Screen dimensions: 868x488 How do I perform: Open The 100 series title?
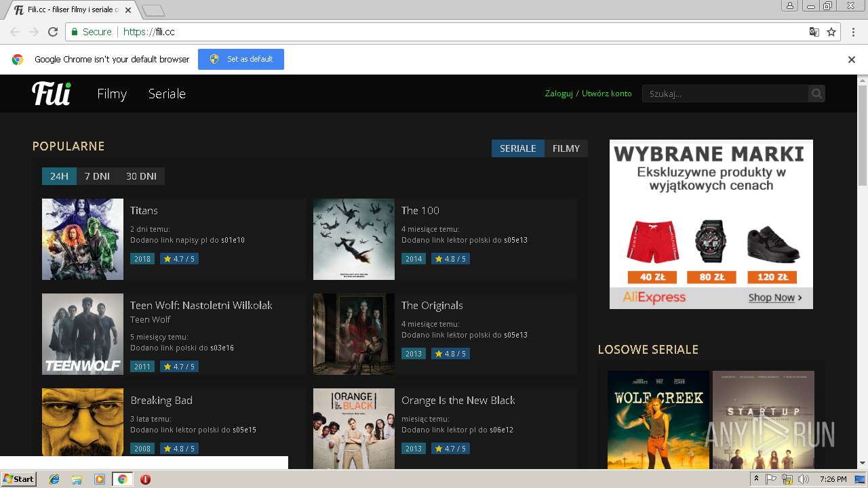click(420, 211)
